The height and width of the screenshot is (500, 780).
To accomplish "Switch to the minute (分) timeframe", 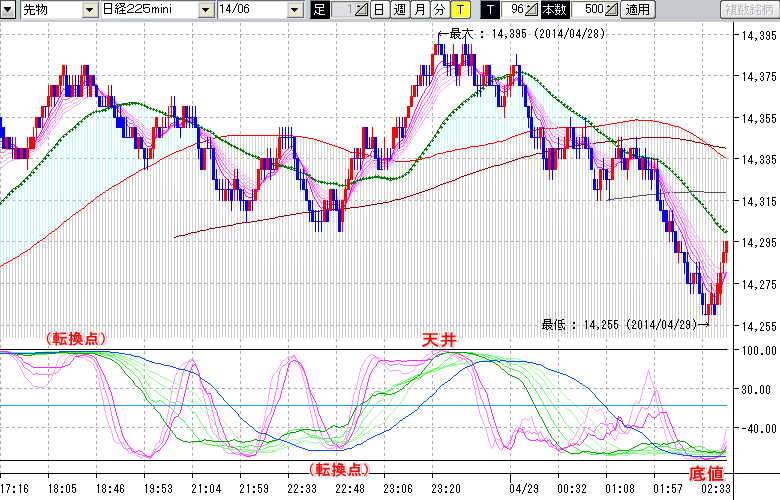I will [439, 10].
